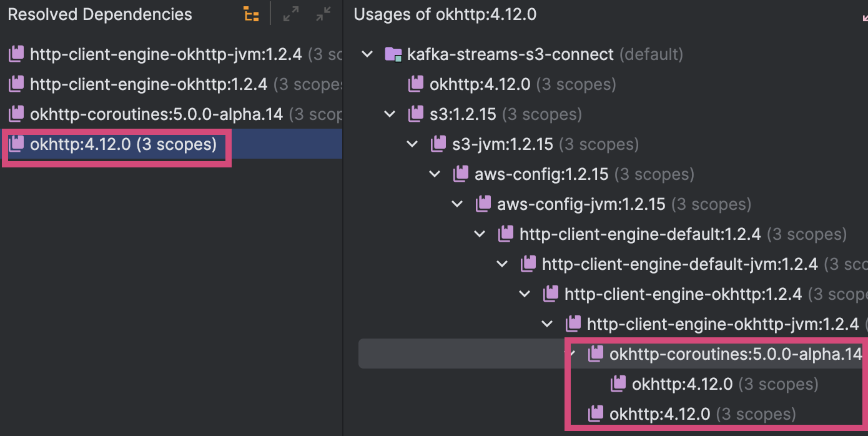Click the Usages of okhttp:4.12.0 header
This screenshot has width=868, height=436.
point(445,15)
